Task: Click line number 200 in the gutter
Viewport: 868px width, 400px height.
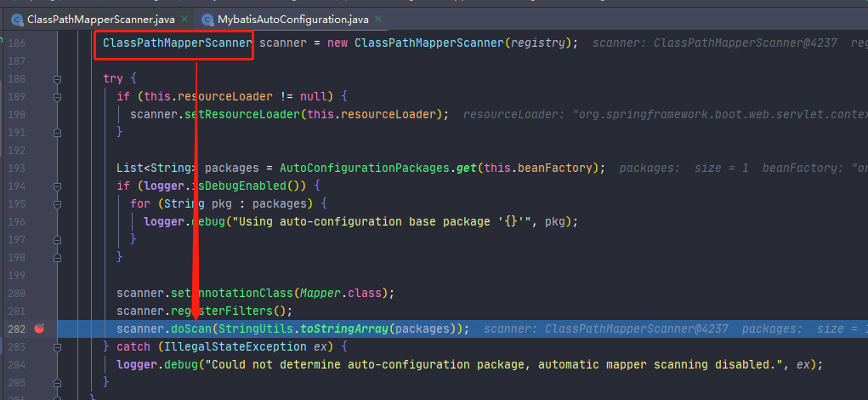Action: pyautogui.click(x=17, y=293)
